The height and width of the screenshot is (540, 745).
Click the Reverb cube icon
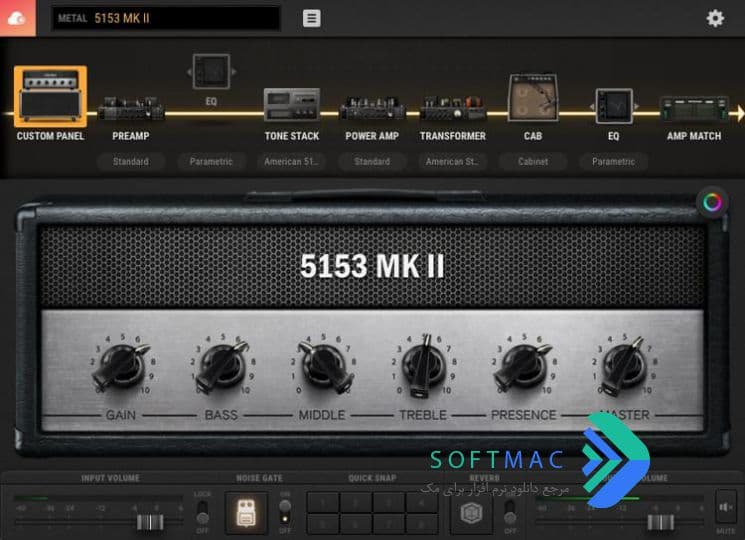coord(472,513)
